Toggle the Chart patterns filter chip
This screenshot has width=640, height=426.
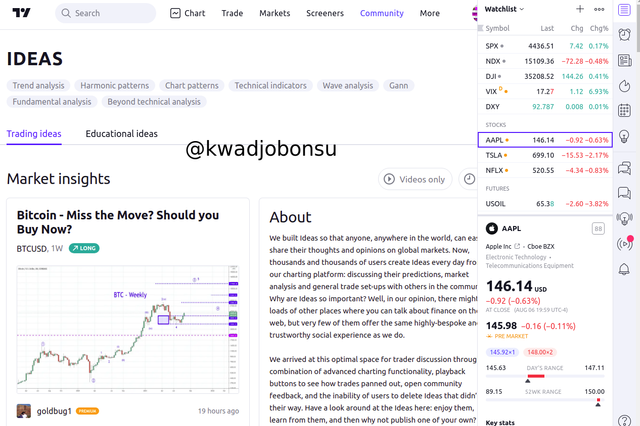(x=192, y=86)
